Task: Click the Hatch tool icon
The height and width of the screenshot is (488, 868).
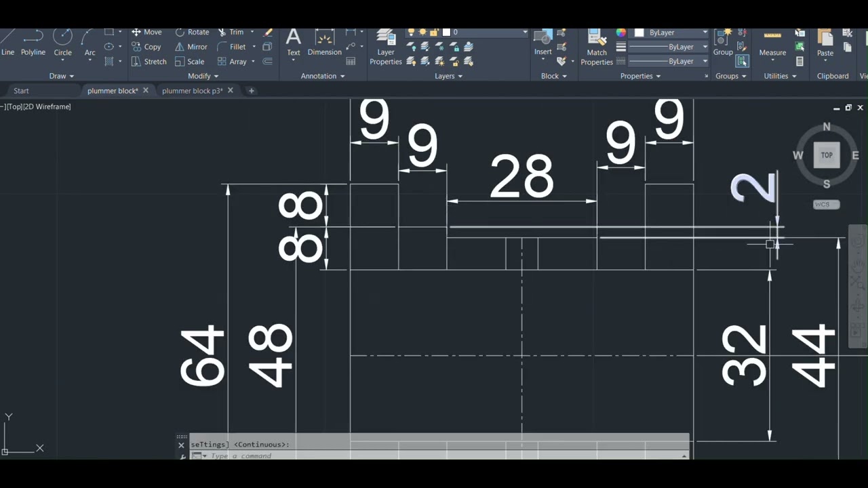Action: point(108,62)
